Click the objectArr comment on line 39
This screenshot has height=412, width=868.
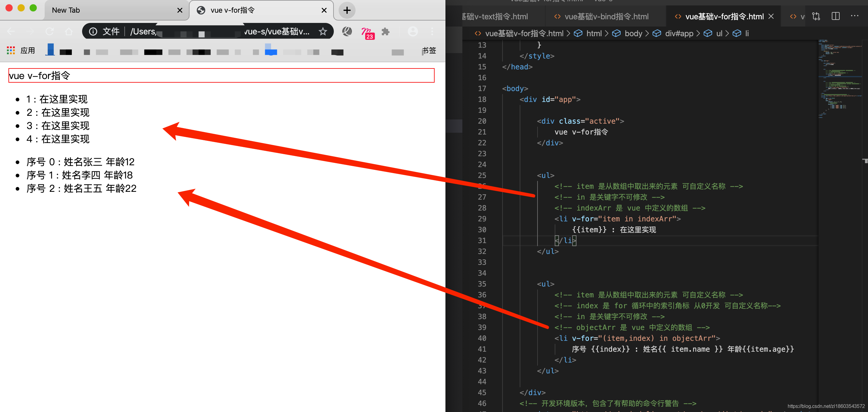(x=632, y=328)
